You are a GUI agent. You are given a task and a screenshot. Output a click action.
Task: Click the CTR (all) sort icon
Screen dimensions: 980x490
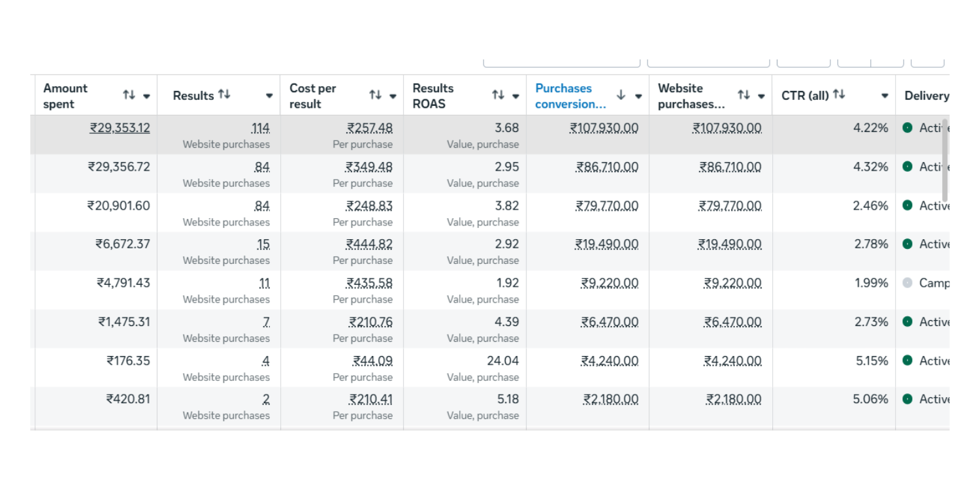(839, 95)
